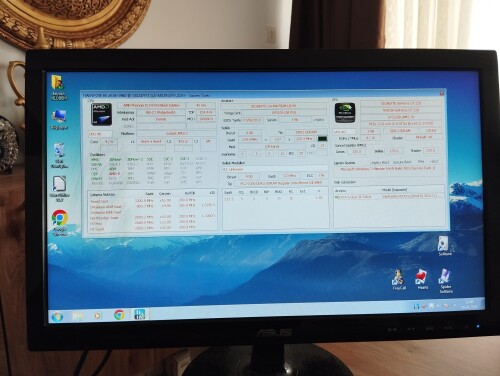Click the AMD Phenom processor logo
Image resolution: width=500 pixels, height=376 pixels.
pyautogui.click(x=102, y=114)
